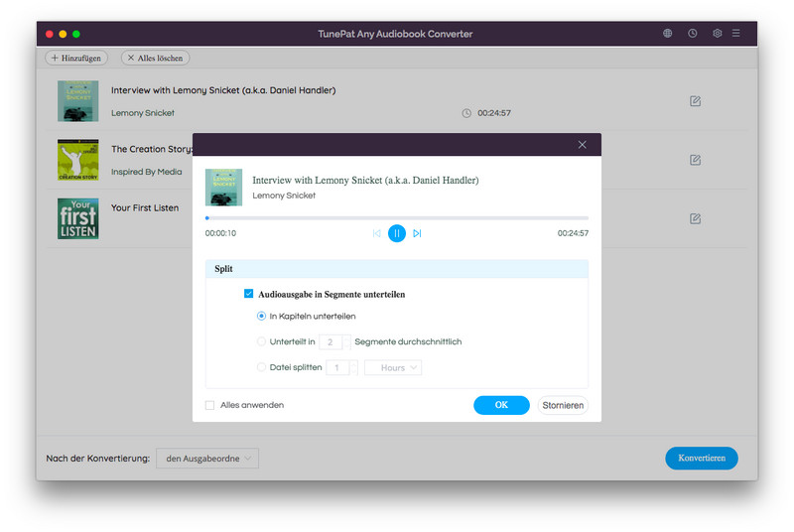
Task: Click 'Inspired By Media' author text
Action: [146, 172]
